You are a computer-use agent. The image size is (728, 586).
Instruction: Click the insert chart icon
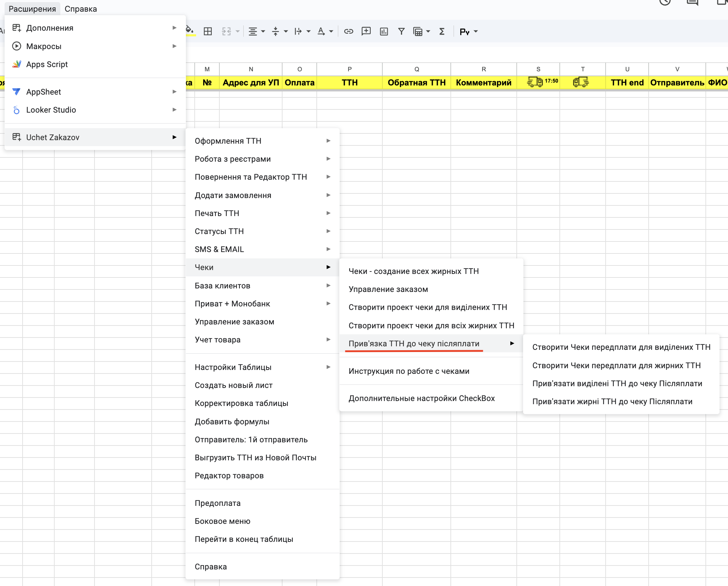pyautogui.click(x=384, y=31)
